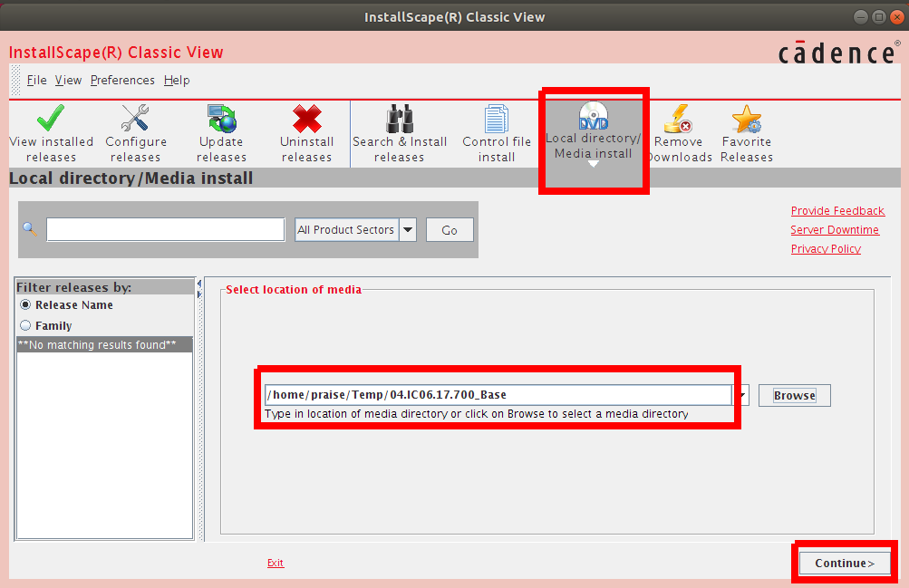Open the Help menu
Image resolution: width=909 pixels, height=588 pixels.
pyautogui.click(x=177, y=80)
